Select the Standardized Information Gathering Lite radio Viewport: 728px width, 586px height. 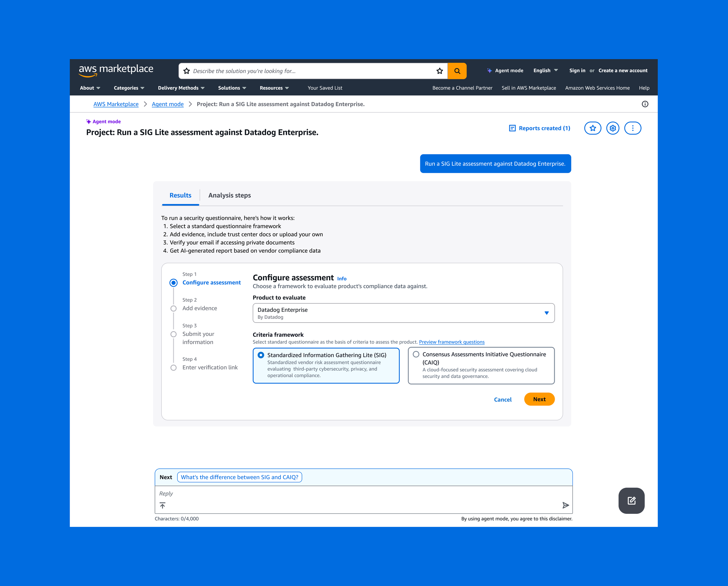pos(261,355)
